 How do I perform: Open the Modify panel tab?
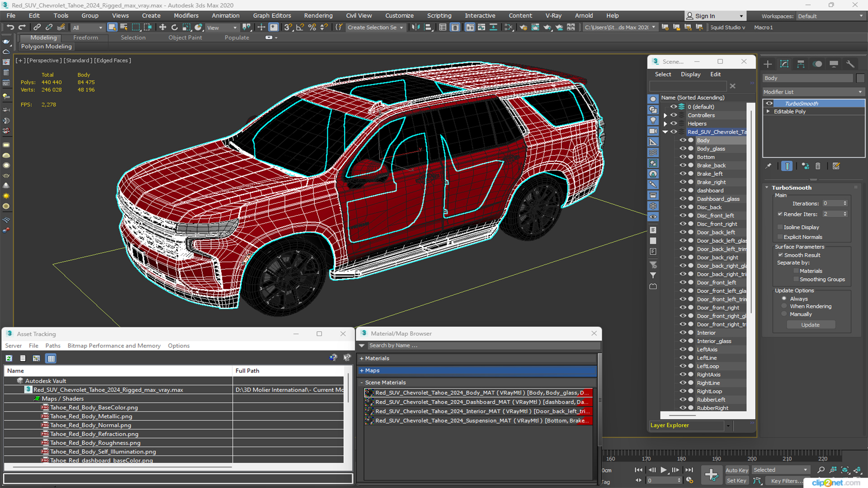(x=784, y=64)
